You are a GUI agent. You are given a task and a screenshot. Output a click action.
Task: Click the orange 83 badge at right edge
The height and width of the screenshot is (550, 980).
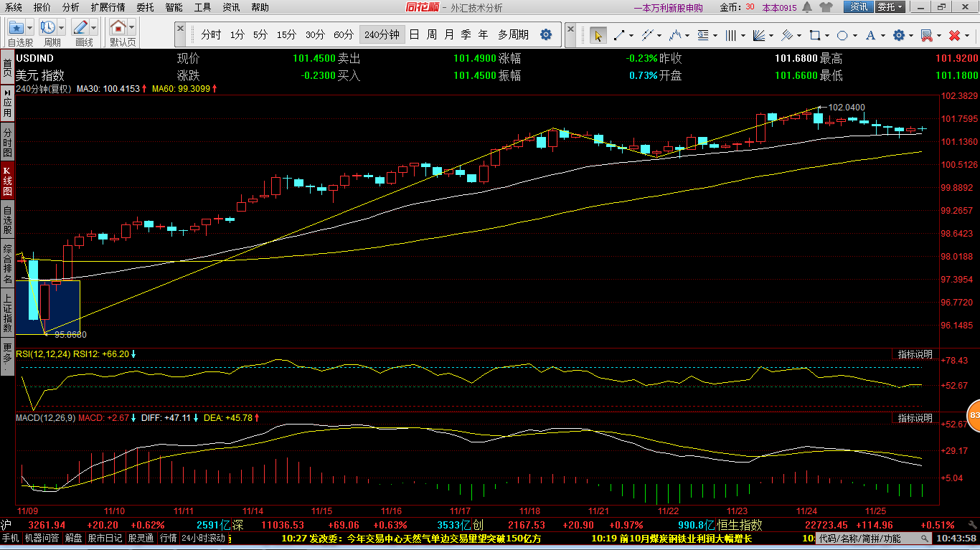tap(974, 415)
